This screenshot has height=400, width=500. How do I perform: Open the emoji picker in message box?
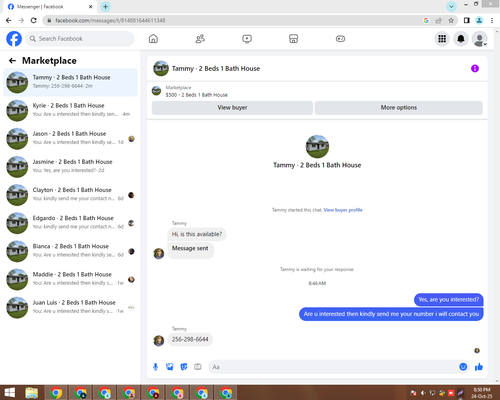click(x=463, y=367)
